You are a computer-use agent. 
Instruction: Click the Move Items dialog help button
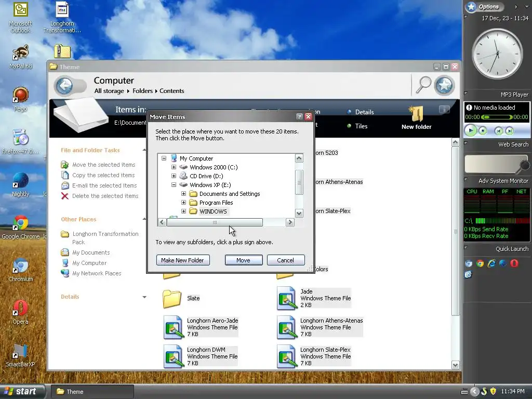(299, 116)
